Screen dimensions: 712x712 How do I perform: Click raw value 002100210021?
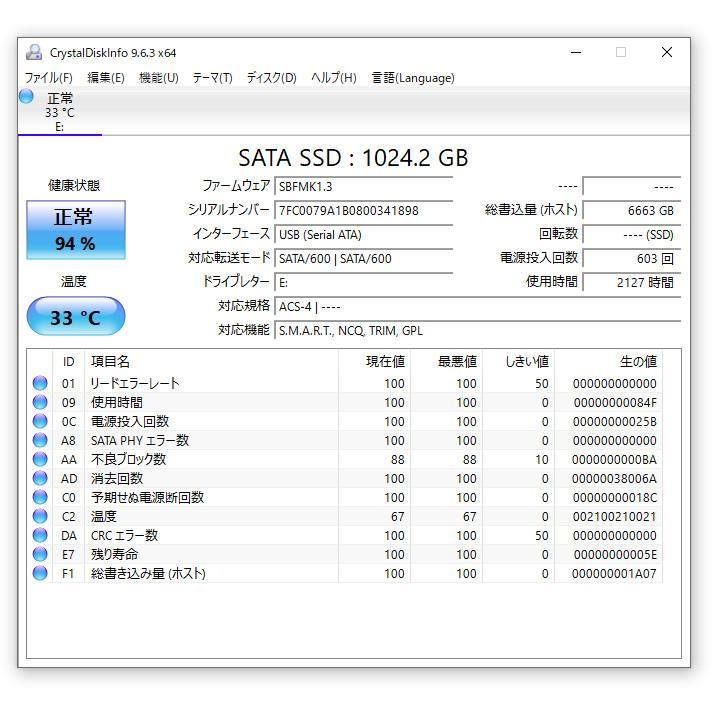(x=614, y=516)
